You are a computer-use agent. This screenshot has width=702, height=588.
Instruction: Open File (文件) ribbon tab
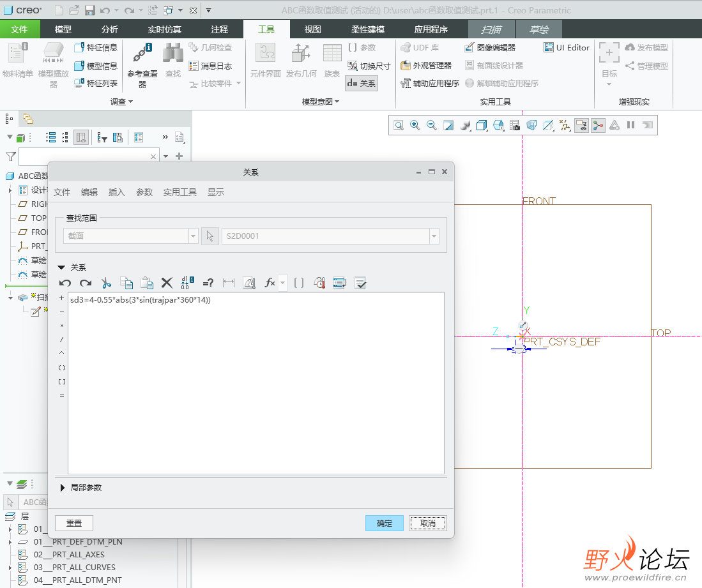tap(20, 29)
